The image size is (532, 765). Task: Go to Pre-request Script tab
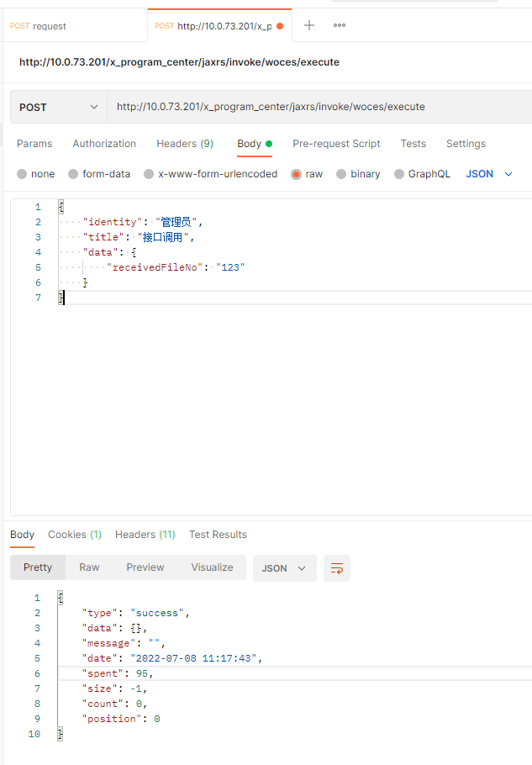tap(336, 144)
